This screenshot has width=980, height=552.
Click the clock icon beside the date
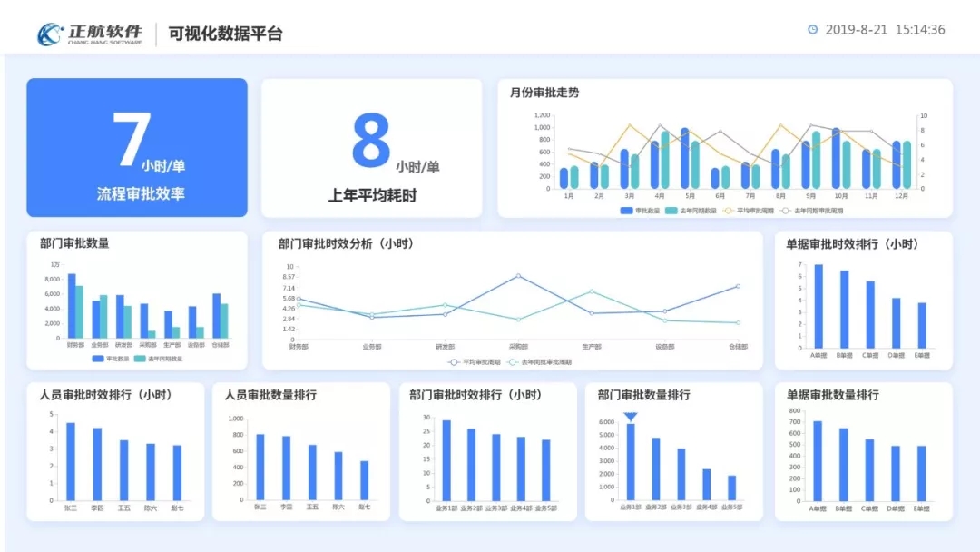click(x=812, y=29)
